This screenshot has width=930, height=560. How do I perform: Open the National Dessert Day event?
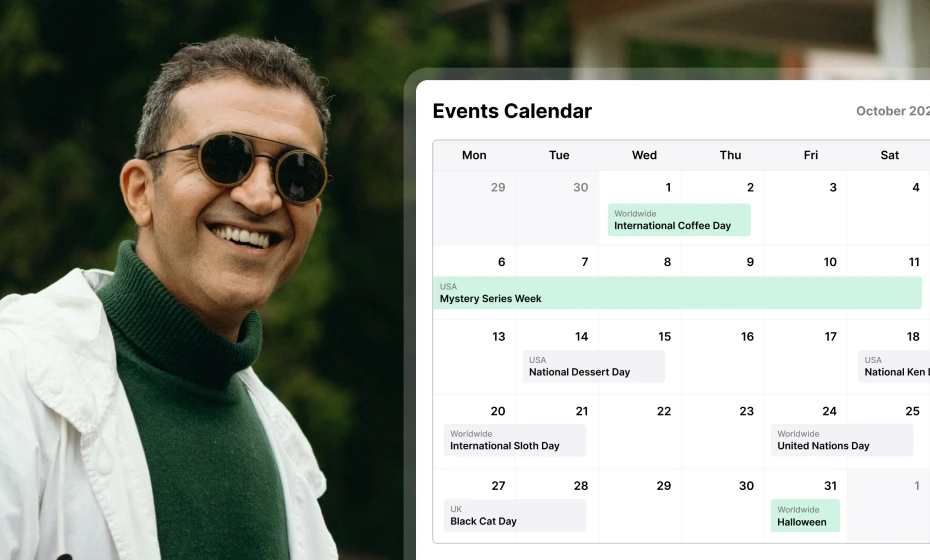[x=593, y=366]
